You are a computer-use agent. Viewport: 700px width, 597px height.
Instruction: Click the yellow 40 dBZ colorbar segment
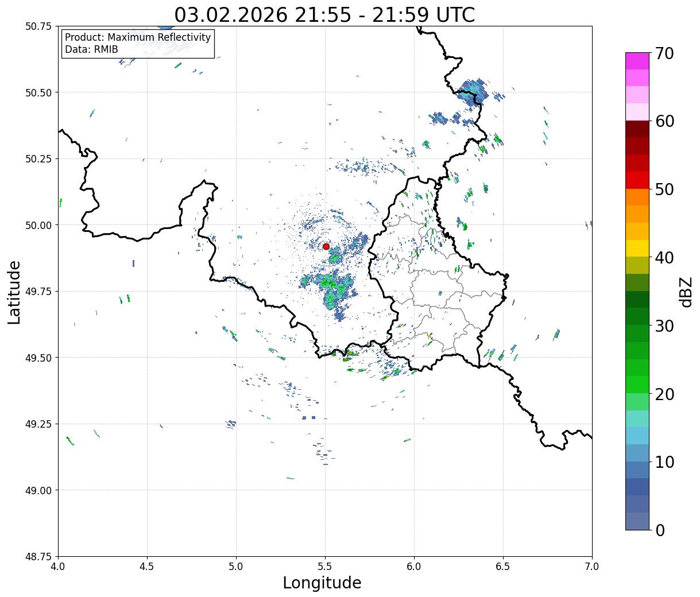pos(637,248)
